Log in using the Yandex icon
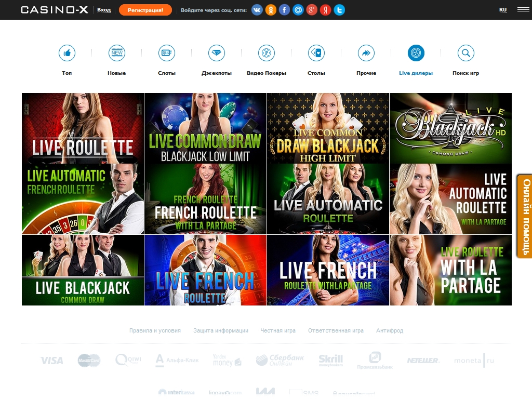 click(x=325, y=10)
